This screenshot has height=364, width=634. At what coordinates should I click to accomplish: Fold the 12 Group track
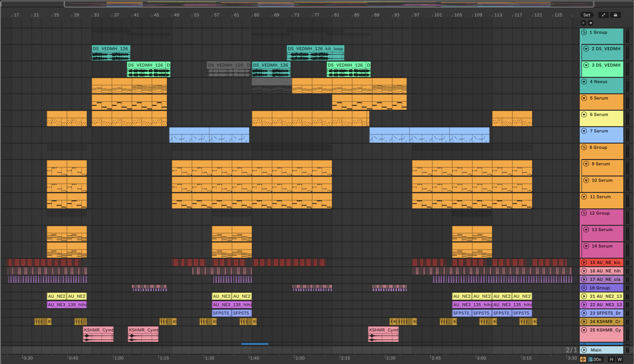click(x=584, y=213)
